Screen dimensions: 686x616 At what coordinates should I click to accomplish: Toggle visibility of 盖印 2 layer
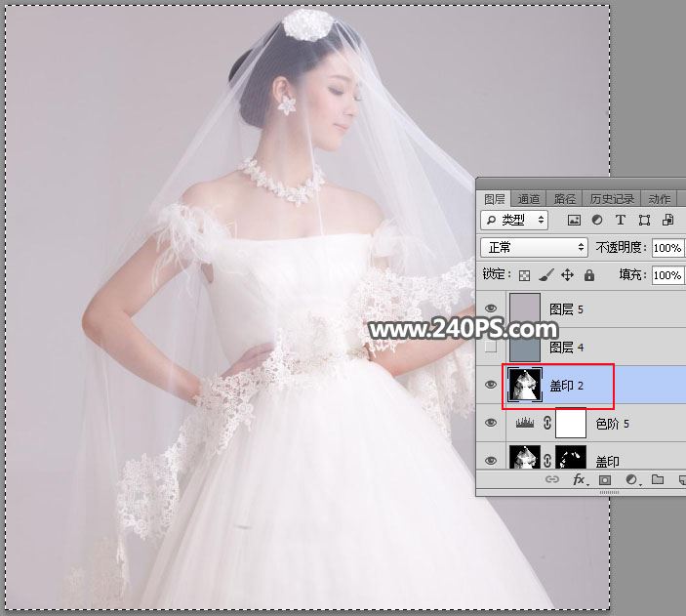[x=491, y=385]
